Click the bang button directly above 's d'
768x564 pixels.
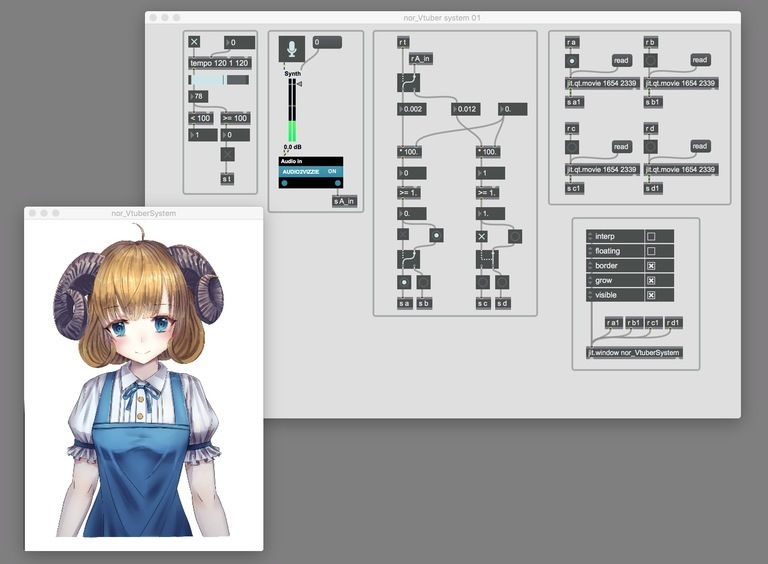point(502,282)
